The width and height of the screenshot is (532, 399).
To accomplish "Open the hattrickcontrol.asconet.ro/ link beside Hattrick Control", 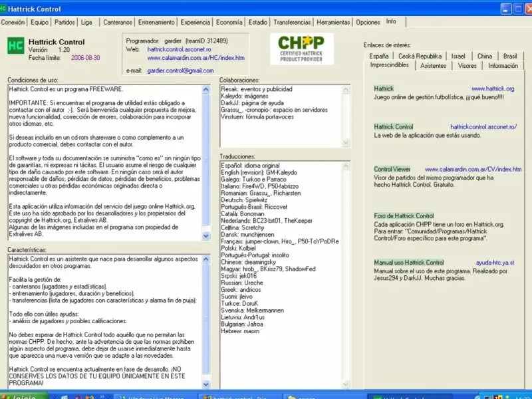I will (x=483, y=127).
